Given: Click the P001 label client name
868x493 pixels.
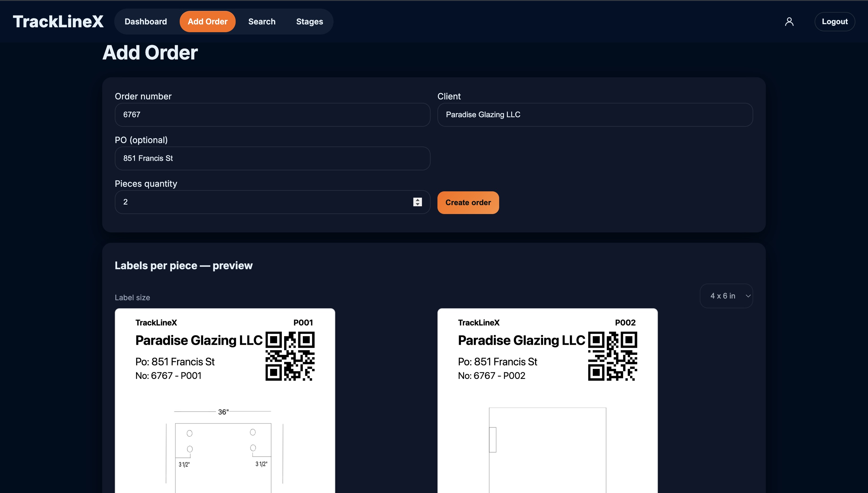Looking at the screenshot, I should 199,340.
